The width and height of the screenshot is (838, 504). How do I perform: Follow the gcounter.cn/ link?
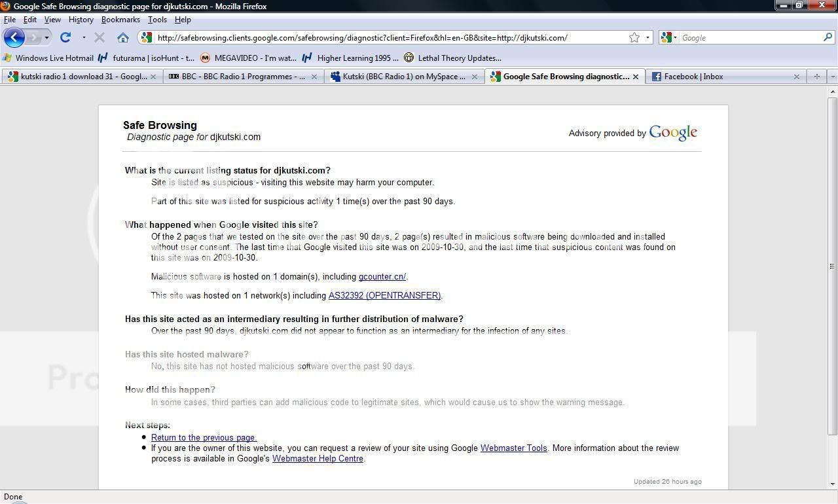[x=382, y=277]
